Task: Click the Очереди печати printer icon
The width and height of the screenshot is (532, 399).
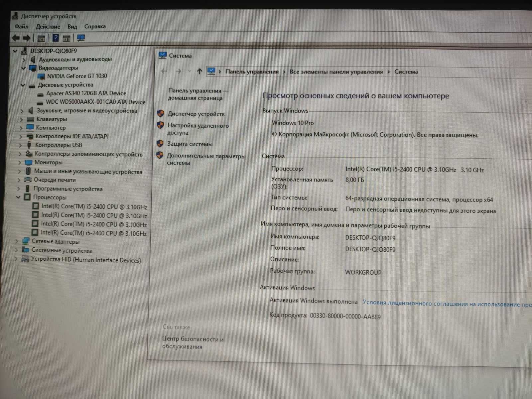Action: [x=28, y=180]
